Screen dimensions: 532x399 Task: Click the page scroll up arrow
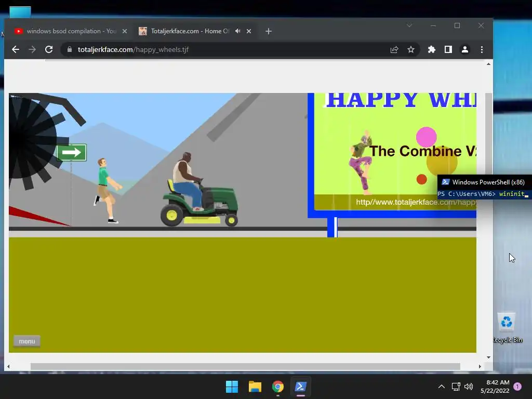pyautogui.click(x=488, y=64)
